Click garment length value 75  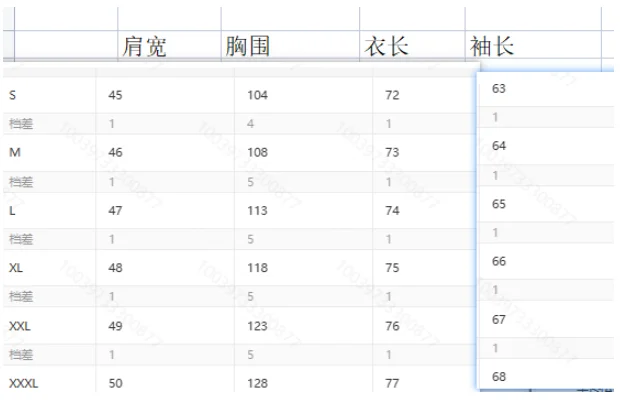[392, 268]
